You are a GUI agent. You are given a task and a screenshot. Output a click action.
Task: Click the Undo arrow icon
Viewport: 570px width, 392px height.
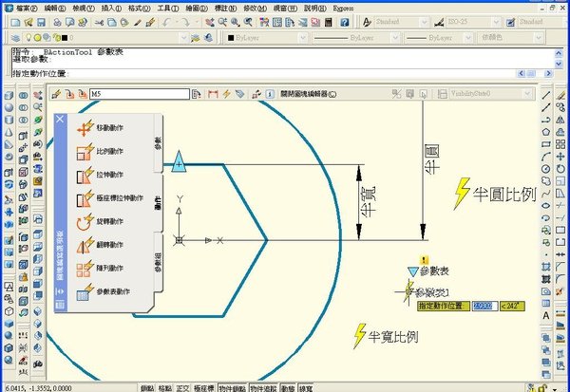click(x=167, y=23)
